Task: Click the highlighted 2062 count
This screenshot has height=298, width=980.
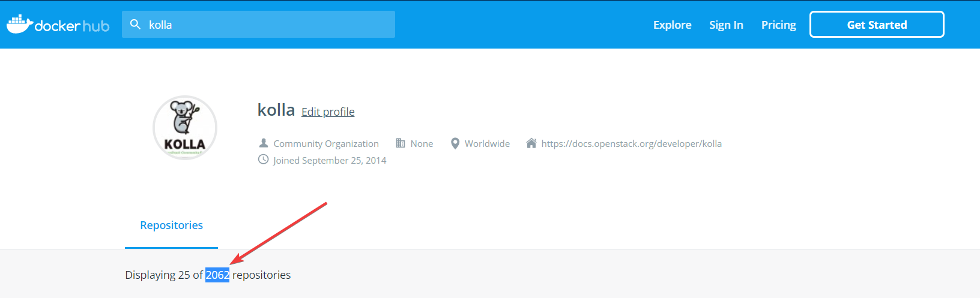Action: (x=217, y=275)
